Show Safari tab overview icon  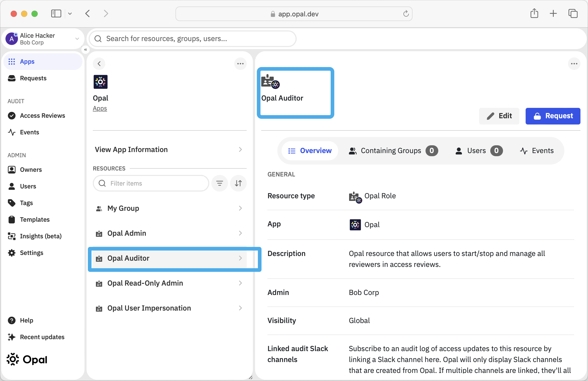tap(573, 14)
